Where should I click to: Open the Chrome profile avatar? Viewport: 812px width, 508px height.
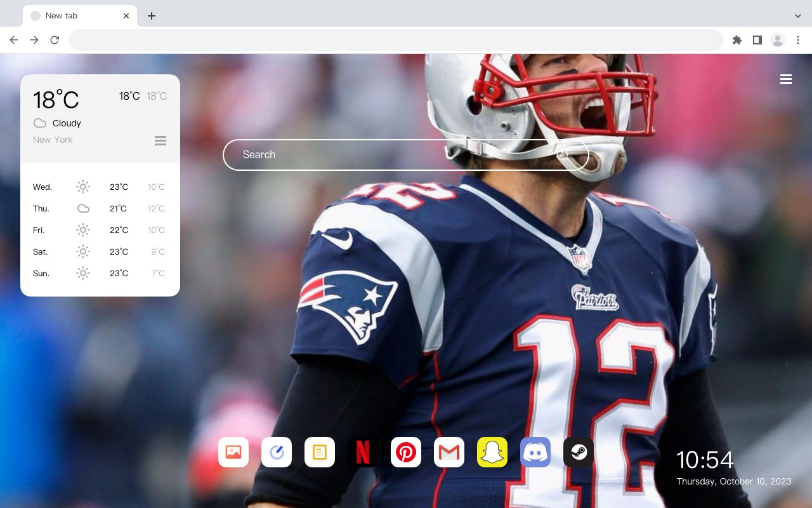[x=778, y=40]
